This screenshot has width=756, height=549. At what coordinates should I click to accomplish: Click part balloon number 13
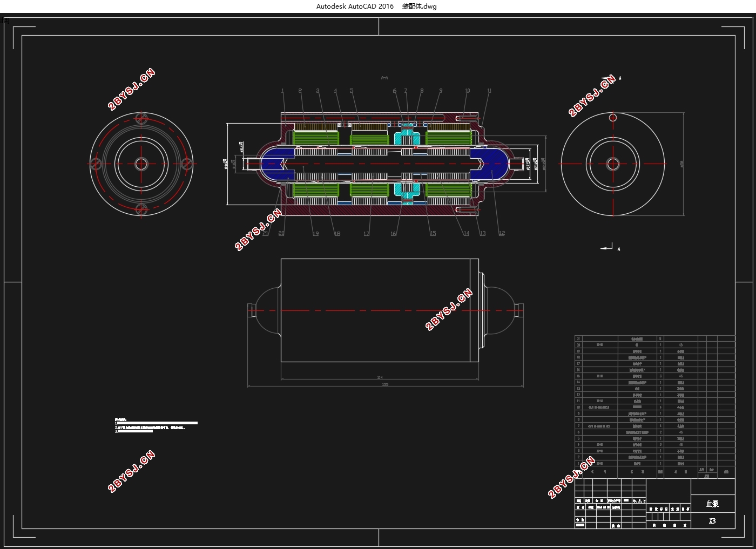(x=482, y=233)
